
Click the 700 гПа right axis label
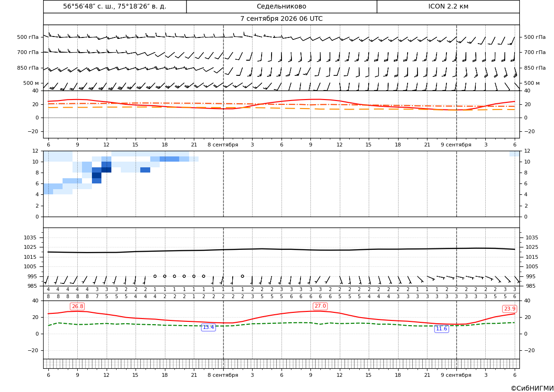click(535, 52)
